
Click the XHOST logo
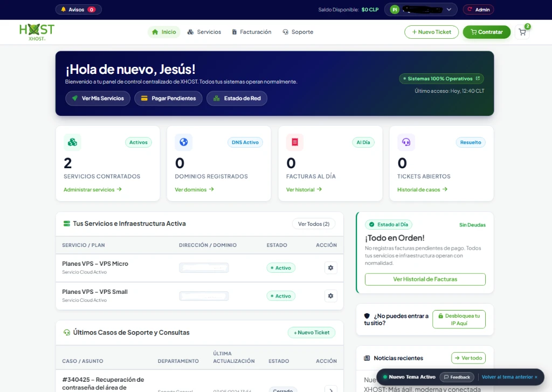[37, 32]
